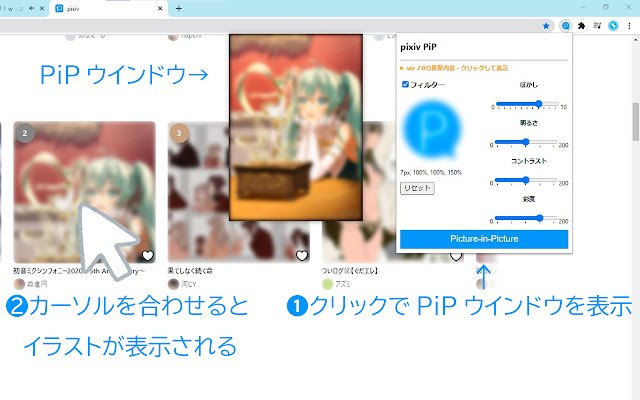Open 河CY author avatar
640x400 pixels.
click(x=173, y=284)
